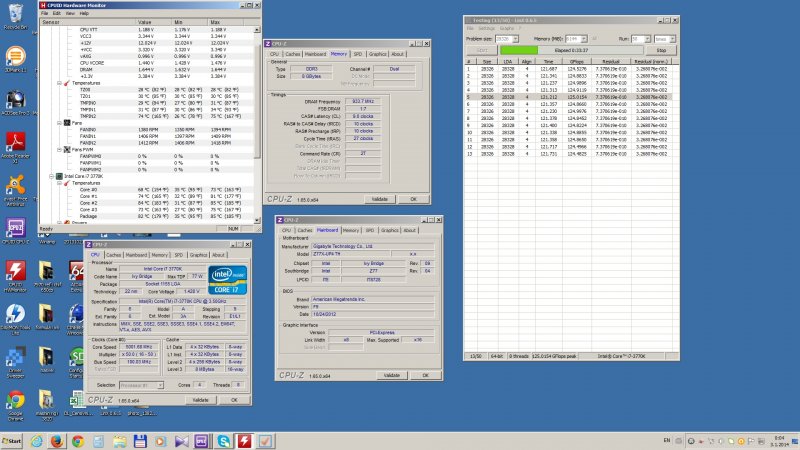Click the Internet Explorer taskbar icon
The width and height of the screenshot is (800, 450).
36,441
